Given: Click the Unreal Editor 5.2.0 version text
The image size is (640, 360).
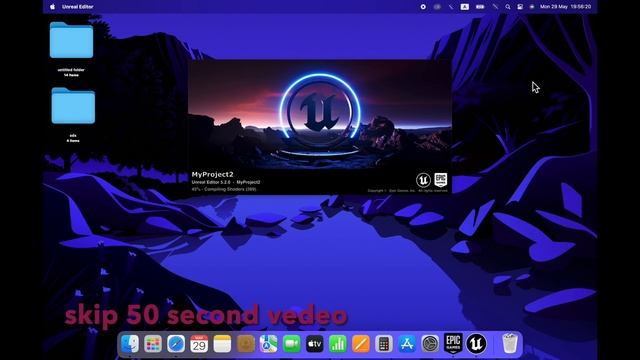Looking at the screenshot, I should [226, 182].
